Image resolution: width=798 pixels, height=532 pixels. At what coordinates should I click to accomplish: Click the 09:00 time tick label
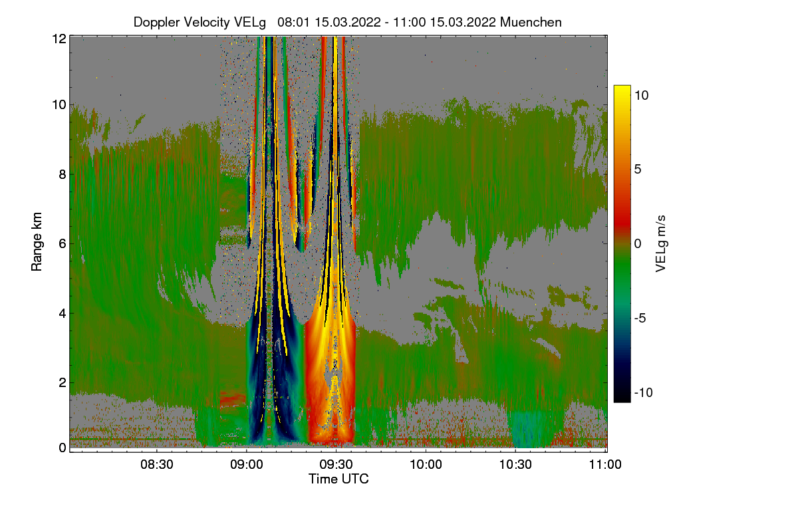[247, 465]
